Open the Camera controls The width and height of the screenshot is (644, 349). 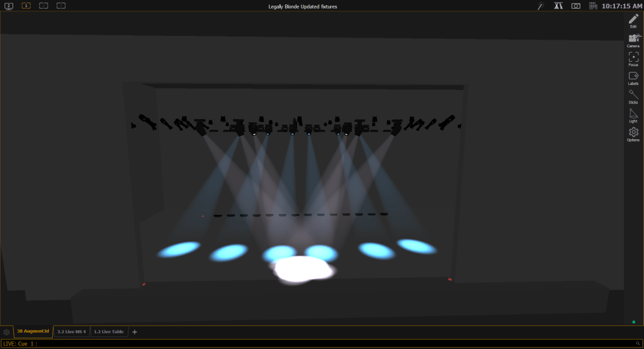point(633,40)
